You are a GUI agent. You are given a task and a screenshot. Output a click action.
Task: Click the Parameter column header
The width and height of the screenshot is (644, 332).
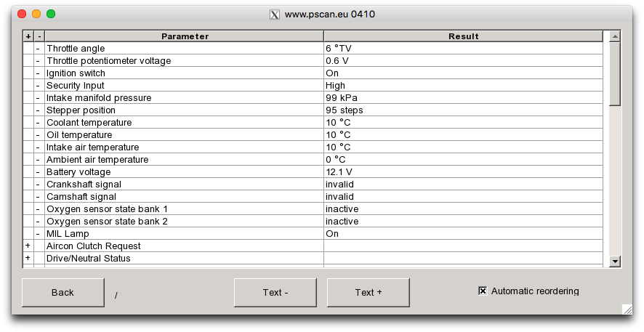coord(185,36)
